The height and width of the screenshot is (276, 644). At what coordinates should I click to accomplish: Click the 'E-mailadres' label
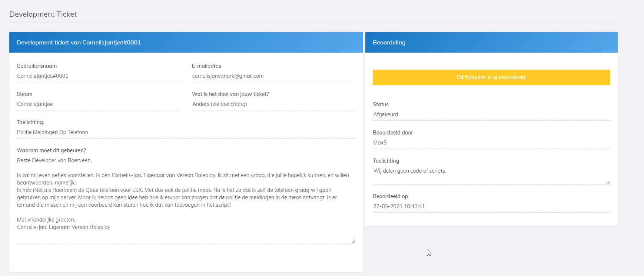click(206, 66)
